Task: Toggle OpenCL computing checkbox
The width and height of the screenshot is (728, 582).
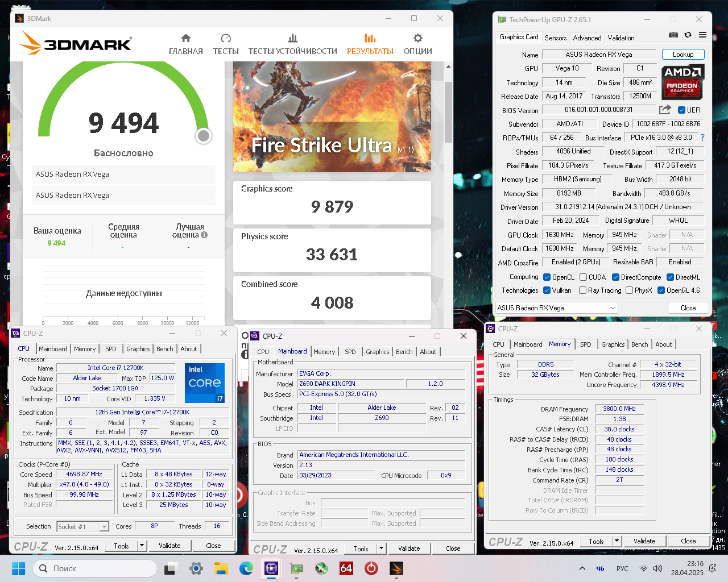Action: coord(547,277)
